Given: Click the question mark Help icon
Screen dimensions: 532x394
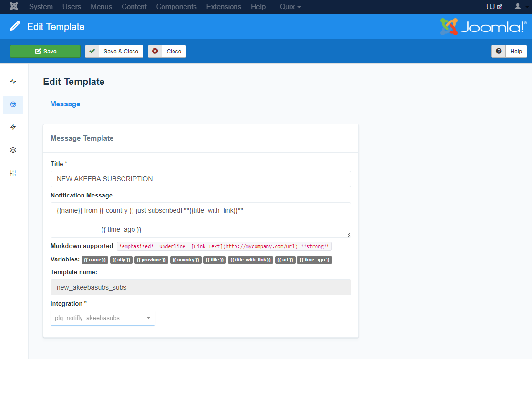Looking at the screenshot, I should [499, 51].
